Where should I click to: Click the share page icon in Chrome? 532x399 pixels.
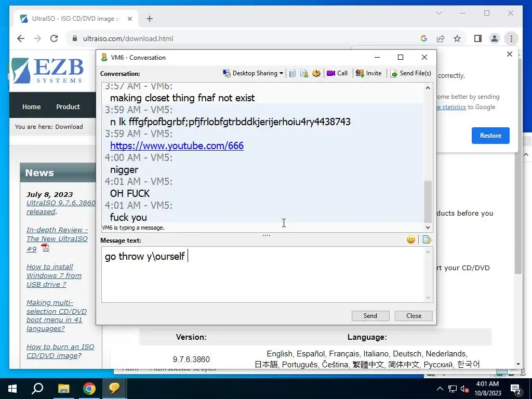click(441, 38)
